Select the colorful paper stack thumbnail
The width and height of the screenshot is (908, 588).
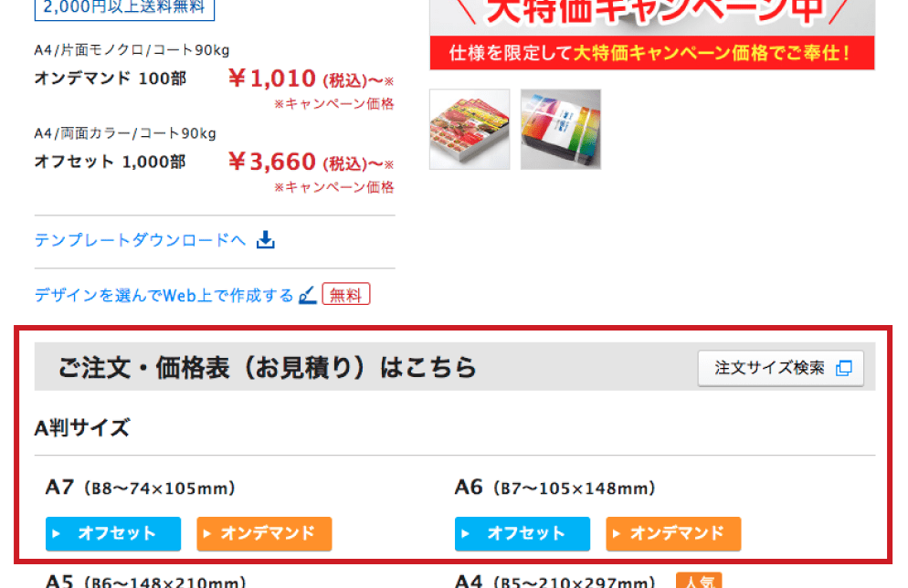(x=561, y=129)
